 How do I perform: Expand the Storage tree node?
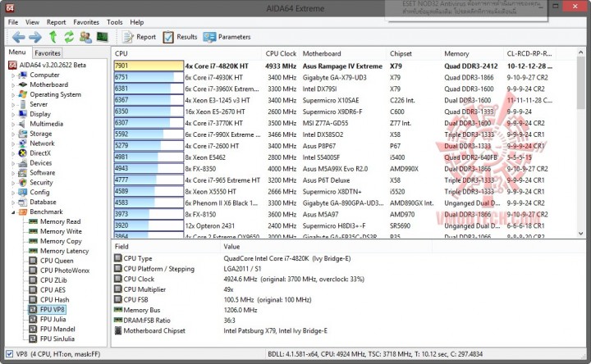(x=13, y=134)
